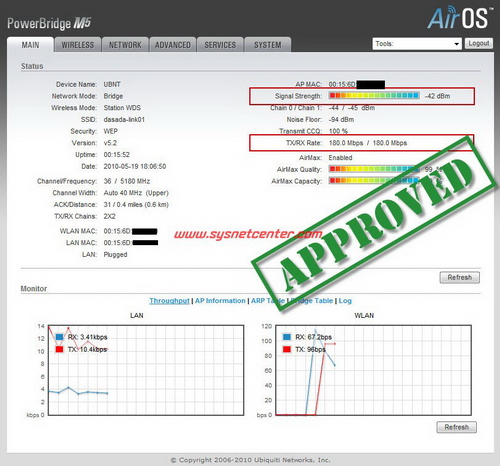This screenshot has height=466, width=500.
Task: Click ACK/Distance value 31 / 0.4 miles
Action: 136,204
